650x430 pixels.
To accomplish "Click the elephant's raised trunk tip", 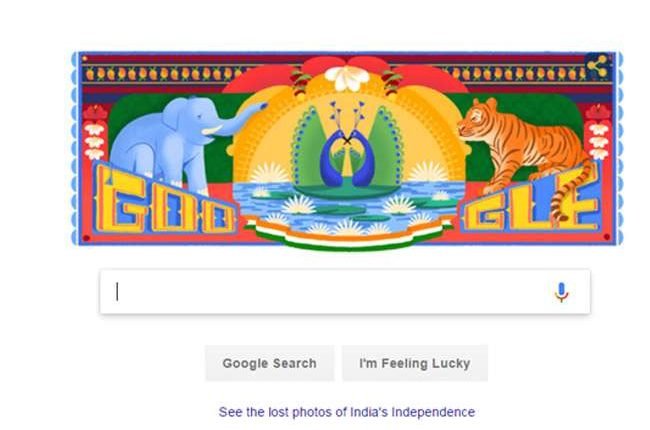I will [x=262, y=107].
